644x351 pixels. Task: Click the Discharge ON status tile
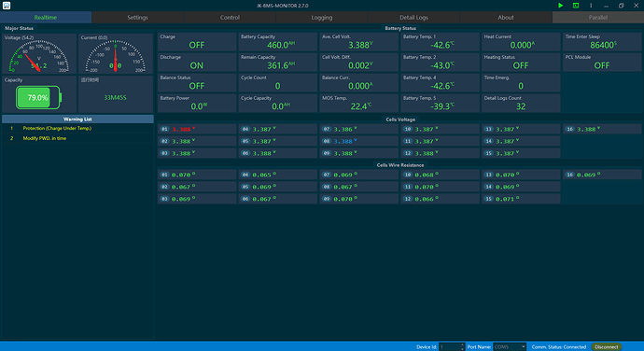coord(197,63)
